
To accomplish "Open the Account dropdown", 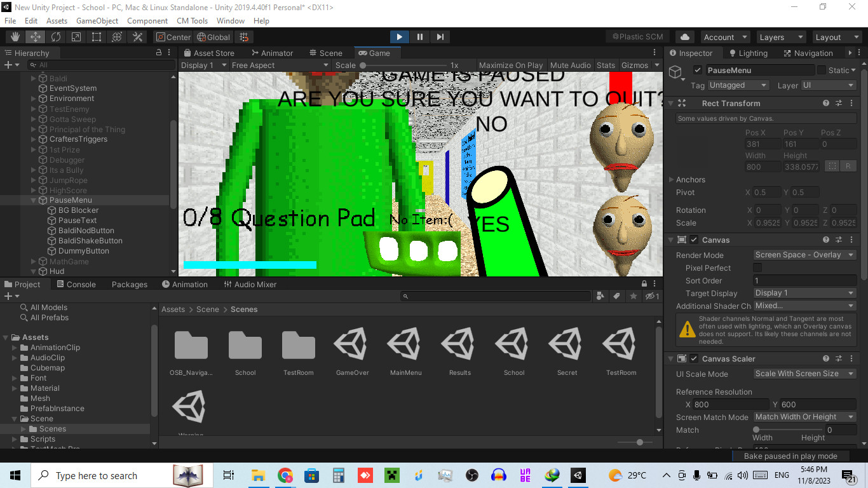I will pyautogui.click(x=726, y=37).
